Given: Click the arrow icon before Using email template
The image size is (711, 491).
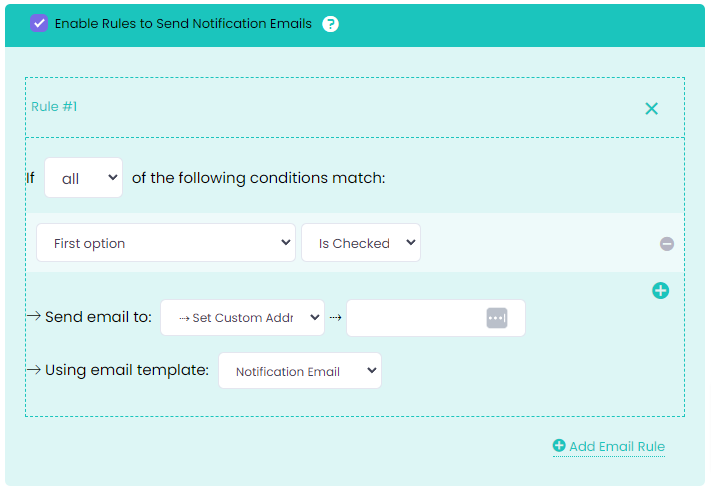Looking at the screenshot, I should (33, 370).
